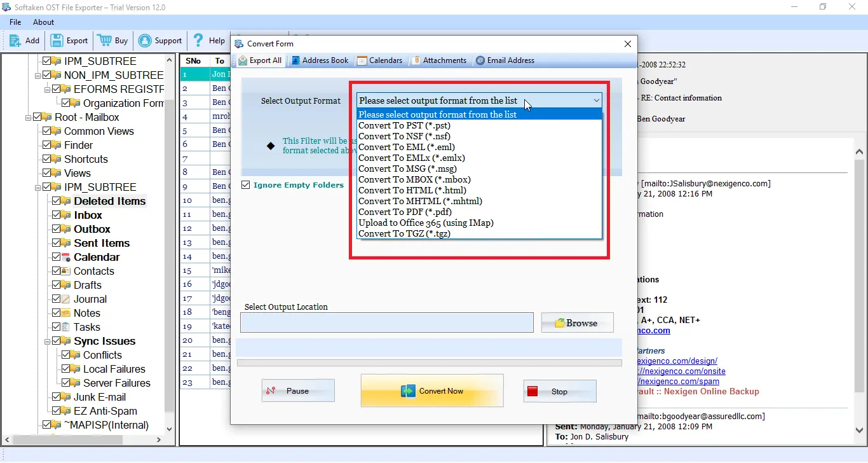Screen dimensions: 868x463
Task: Start conversion with Convert Now
Action: click(432, 390)
